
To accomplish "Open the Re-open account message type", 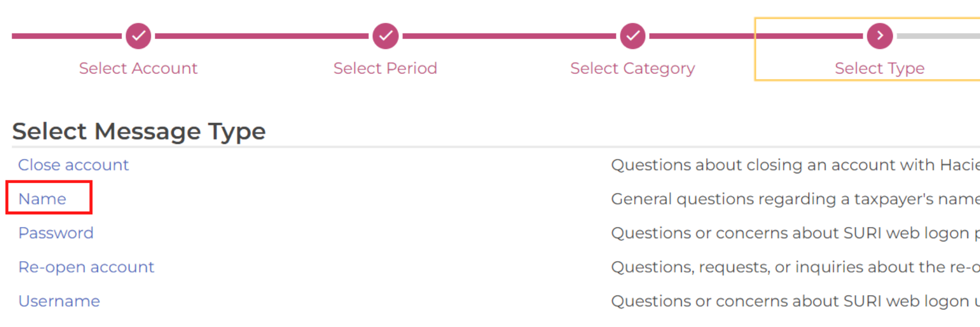I will click(87, 267).
